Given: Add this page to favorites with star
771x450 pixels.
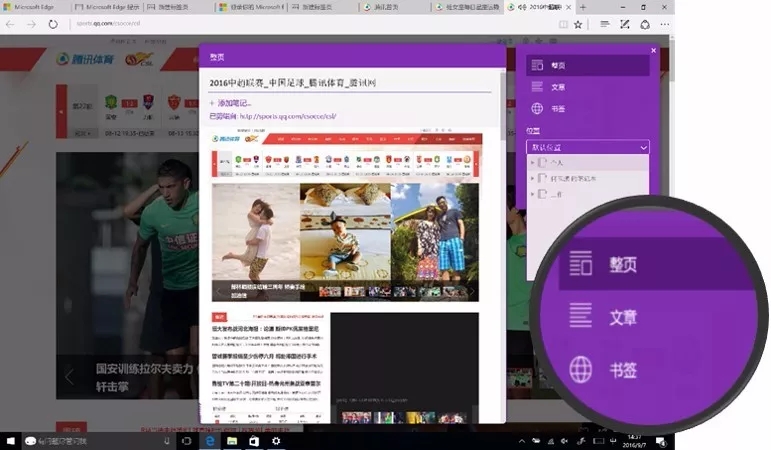Looking at the screenshot, I should point(578,24).
